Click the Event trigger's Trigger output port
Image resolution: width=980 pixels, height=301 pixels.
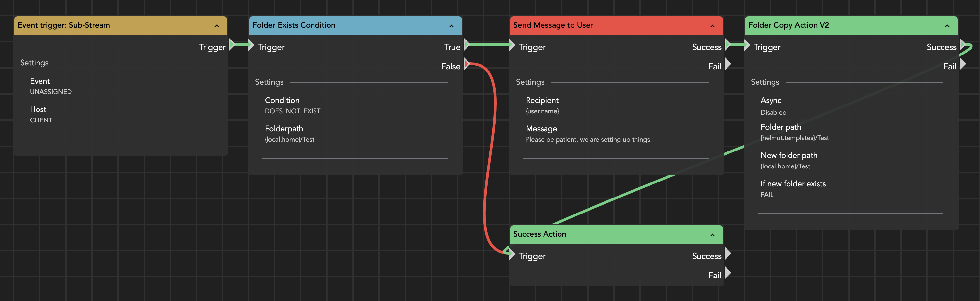coord(232,45)
